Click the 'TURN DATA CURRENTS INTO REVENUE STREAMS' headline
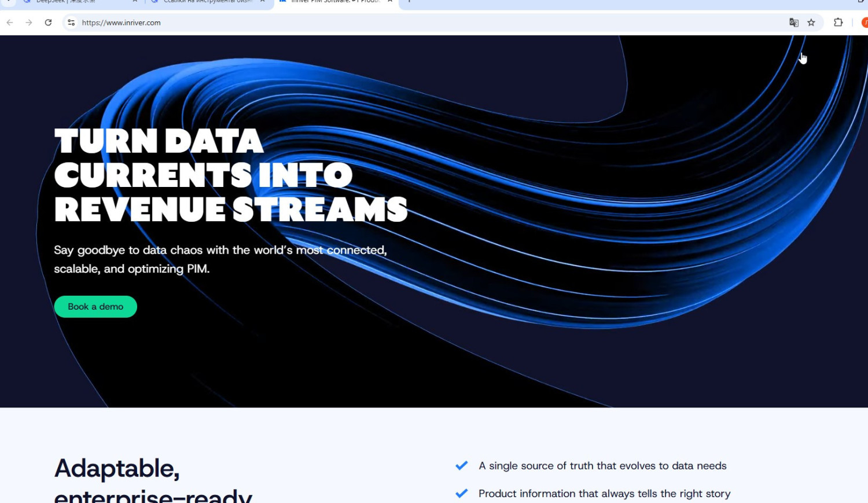Viewport: 868px width, 503px height. point(230,175)
